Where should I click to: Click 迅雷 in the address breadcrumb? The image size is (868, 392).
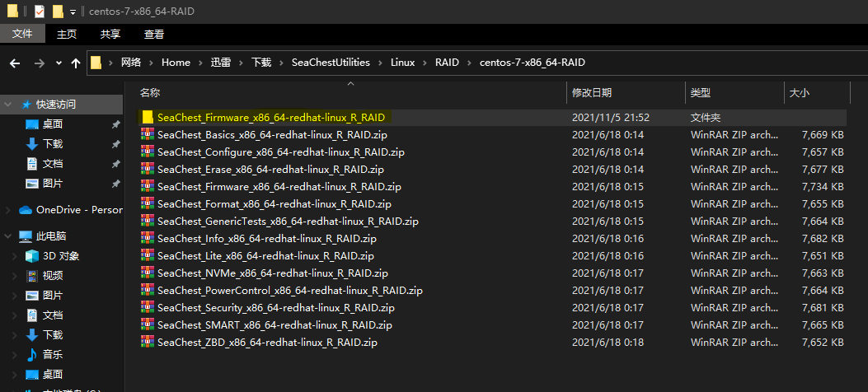(x=220, y=63)
